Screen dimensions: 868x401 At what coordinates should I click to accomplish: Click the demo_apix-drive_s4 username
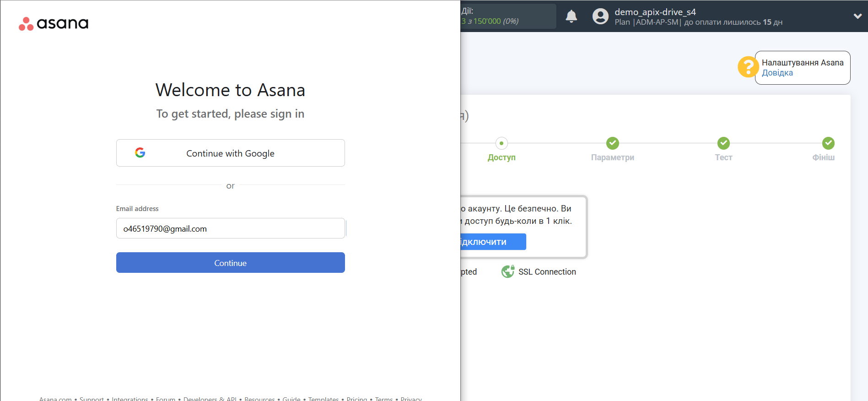[655, 12]
